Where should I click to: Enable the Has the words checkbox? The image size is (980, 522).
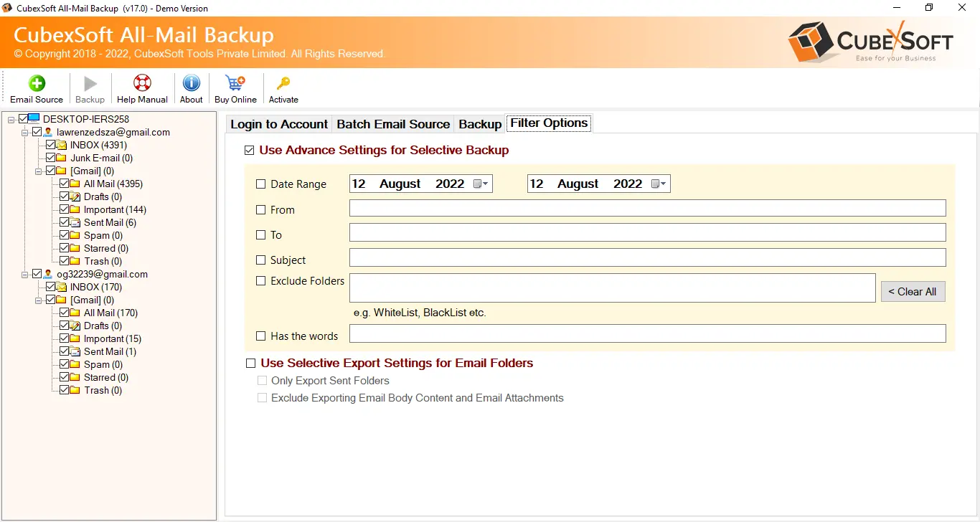261,336
